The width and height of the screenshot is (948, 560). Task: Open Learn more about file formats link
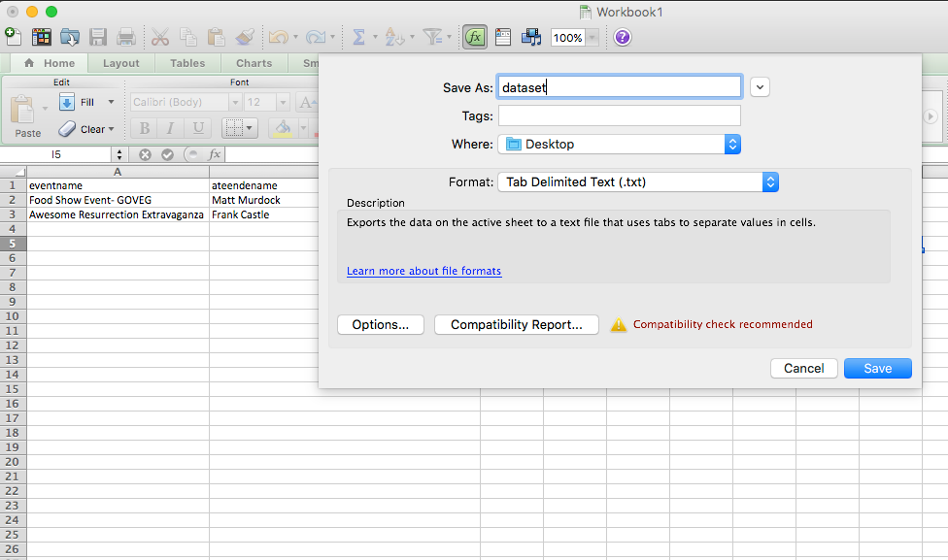(423, 271)
